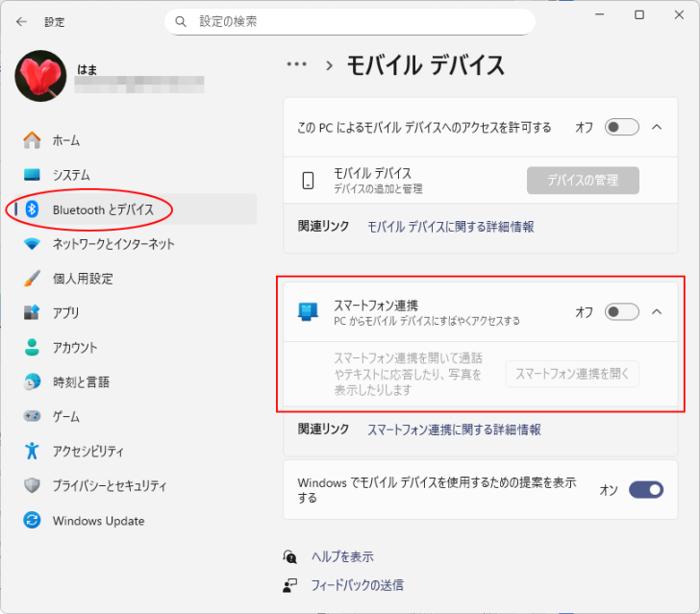Click the feedback person icon

tap(289, 585)
